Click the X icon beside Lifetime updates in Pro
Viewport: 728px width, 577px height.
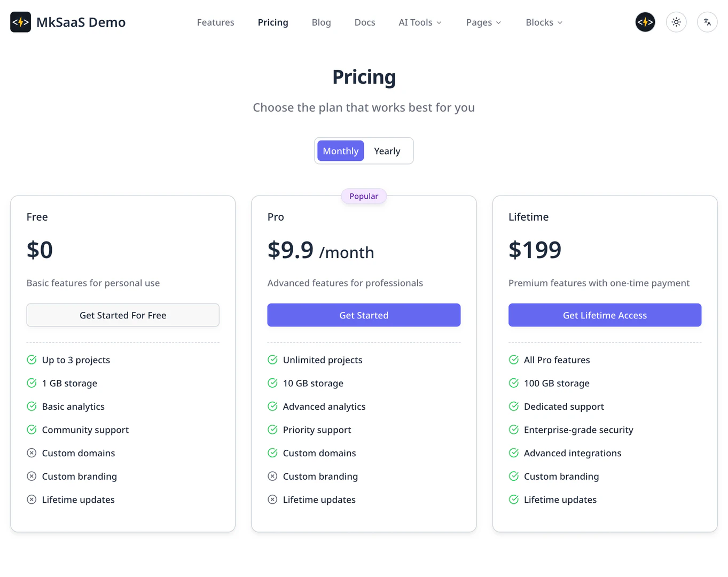tap(272, 499)
